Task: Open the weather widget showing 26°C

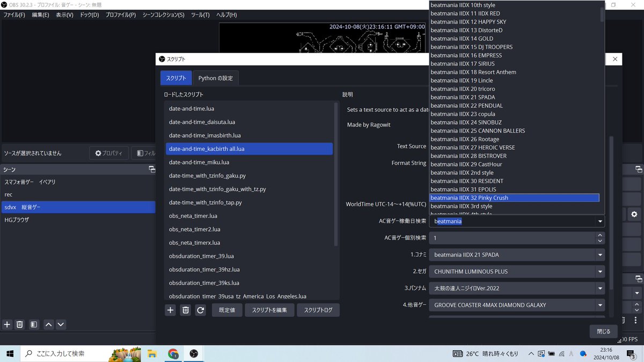Action: (x=485, y=354)
